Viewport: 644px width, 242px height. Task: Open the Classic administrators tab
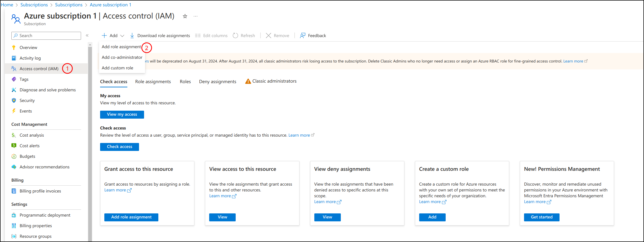[x=274, y=81]
